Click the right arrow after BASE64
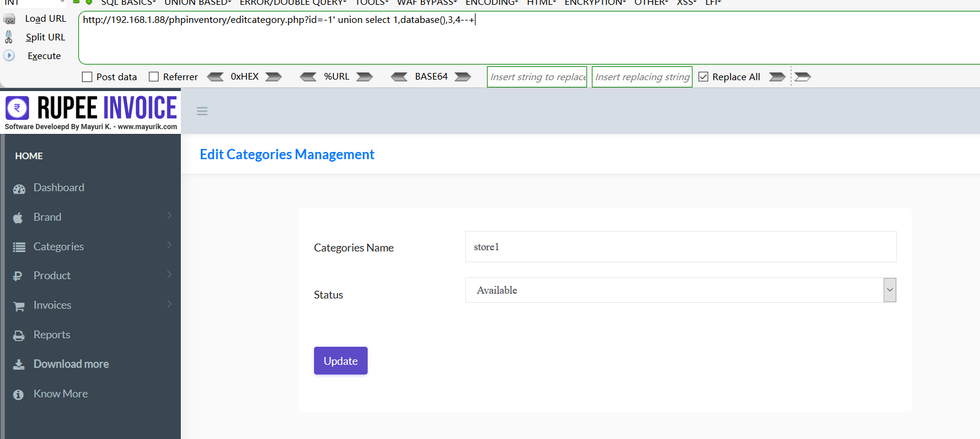Image resolution: width=980 pixels, height=439 pixels. (463, 77)
